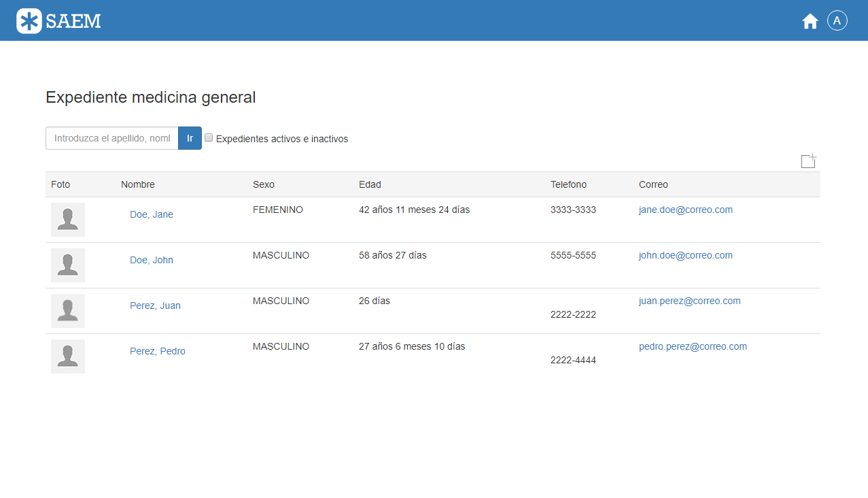Screen dimensions: 868x498
Task: Select age '58 años 27 días'
Action: point(393,255)
